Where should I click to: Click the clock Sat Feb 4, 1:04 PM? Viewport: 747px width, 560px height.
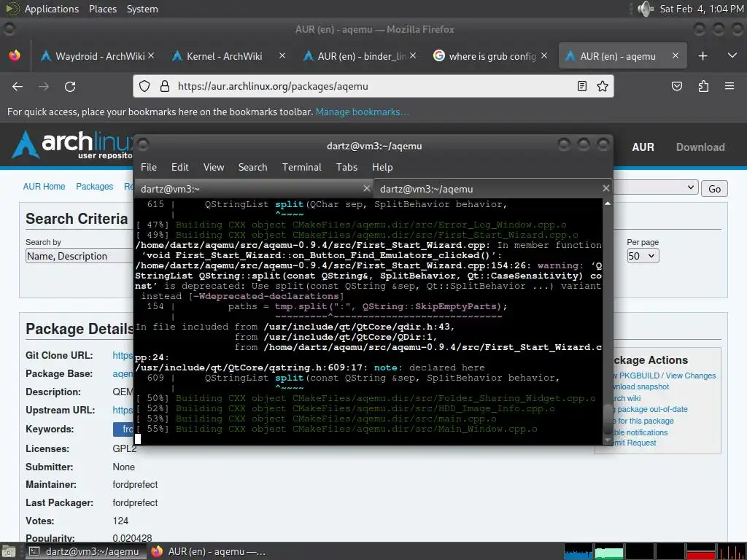pos(701,9)
